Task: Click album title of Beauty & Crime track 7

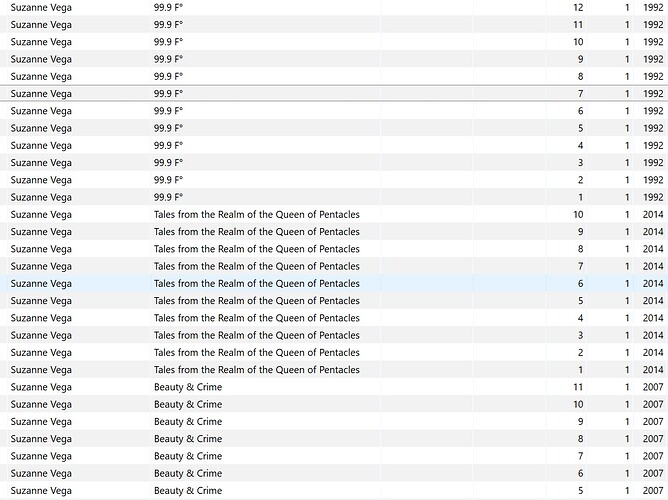Action: tap(188, 456)
